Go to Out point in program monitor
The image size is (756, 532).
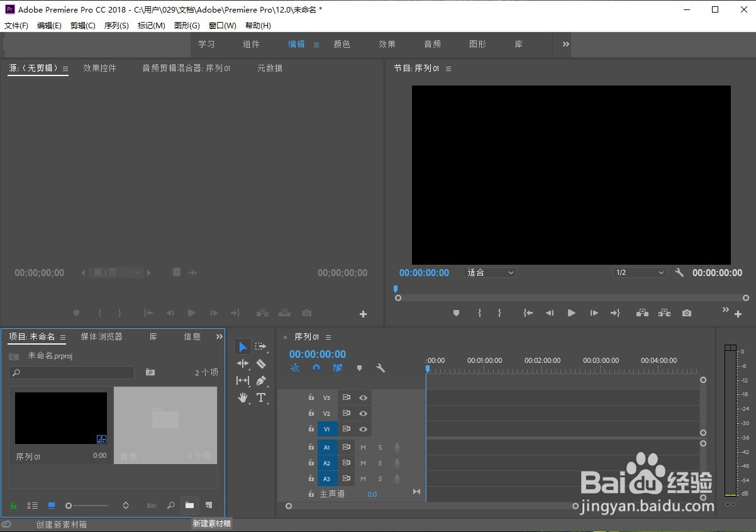615,313
